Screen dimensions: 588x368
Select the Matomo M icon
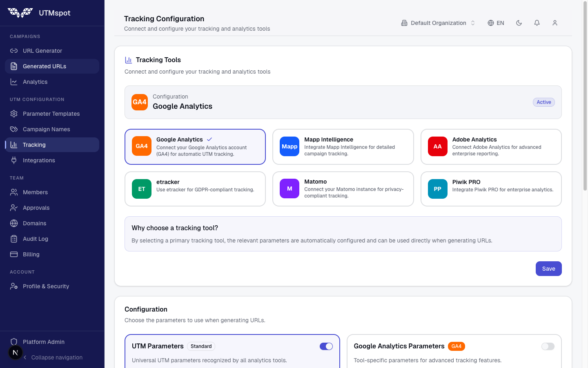click(289, 189)
